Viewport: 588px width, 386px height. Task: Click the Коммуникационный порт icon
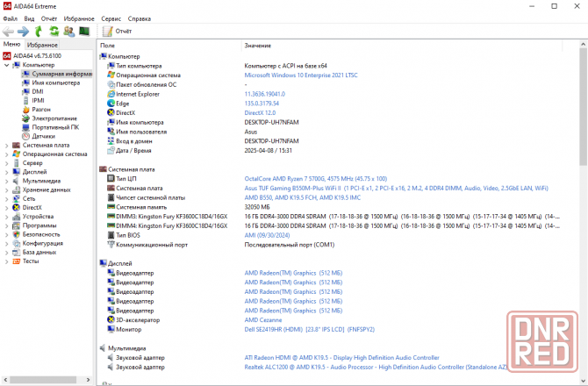[x=111, y=245]
